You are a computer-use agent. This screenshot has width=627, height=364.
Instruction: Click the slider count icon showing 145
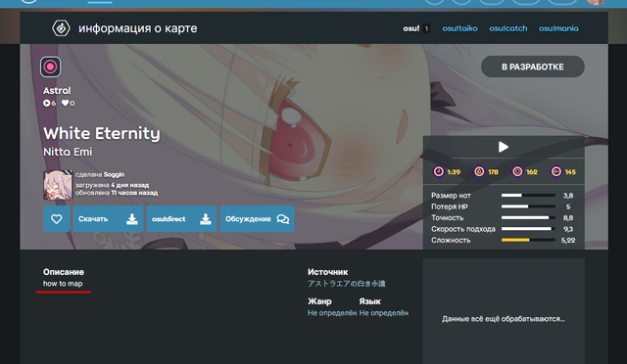556,171
